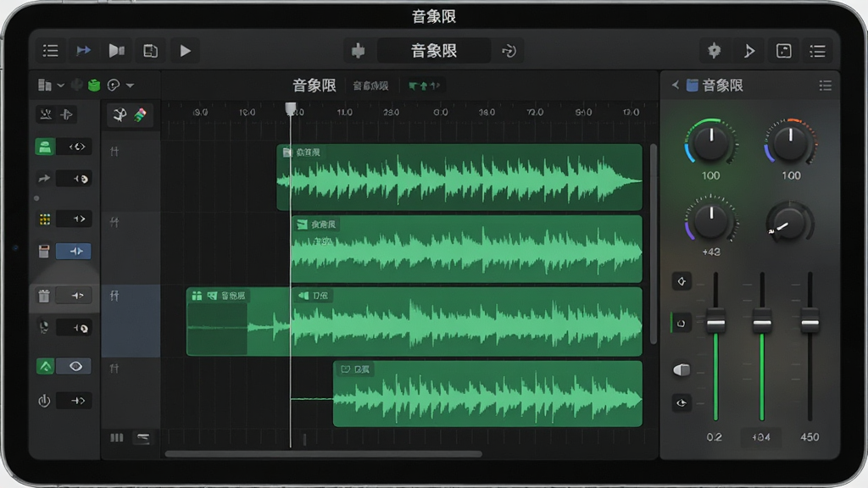Click the share arrow icon in left sidebar
The width and height of the screenshot is (868, 488).
point(44,179)
